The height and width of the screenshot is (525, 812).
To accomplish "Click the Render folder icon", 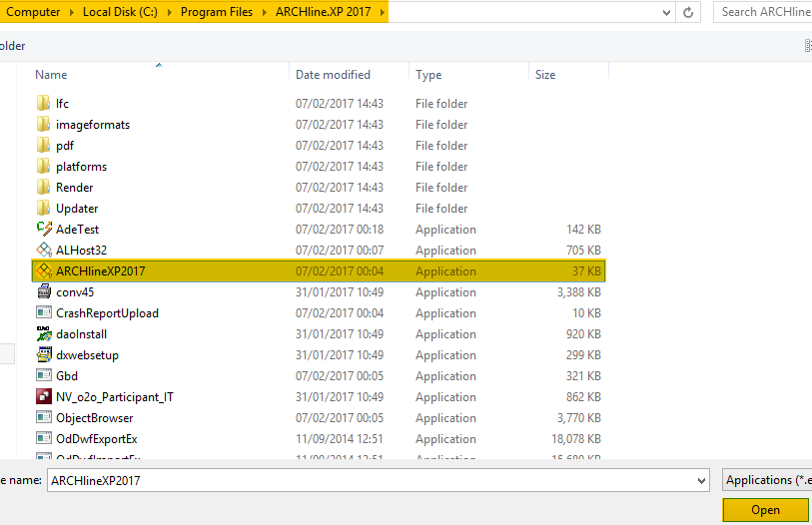I will (x=44, y=187).
